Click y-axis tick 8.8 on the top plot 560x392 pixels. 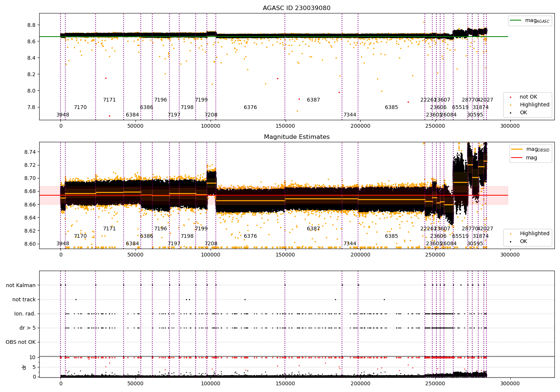coord(31,25)
